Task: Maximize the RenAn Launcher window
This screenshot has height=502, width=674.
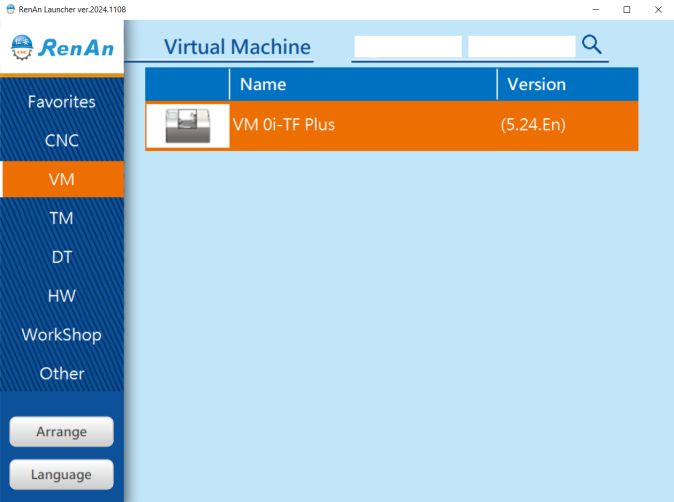Action: tap(627, 9)
